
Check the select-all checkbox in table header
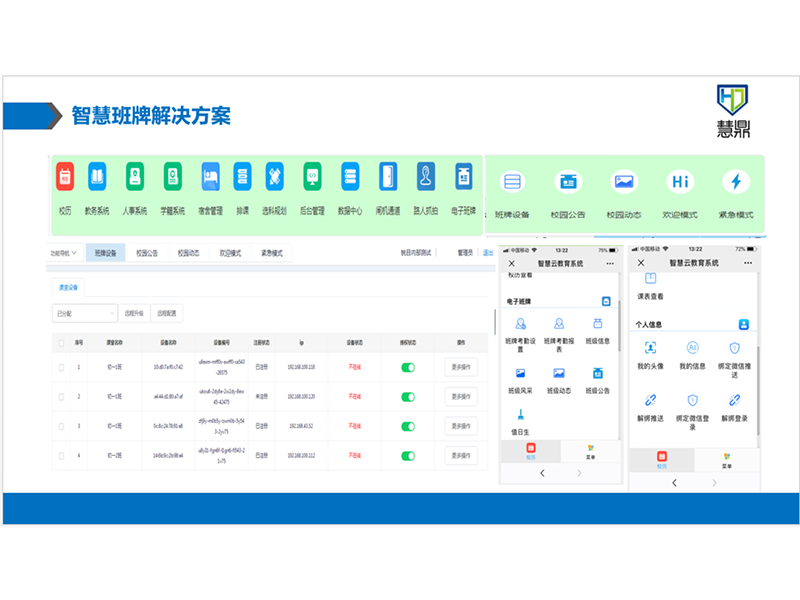pyautogui.click(x=59, y=342)
